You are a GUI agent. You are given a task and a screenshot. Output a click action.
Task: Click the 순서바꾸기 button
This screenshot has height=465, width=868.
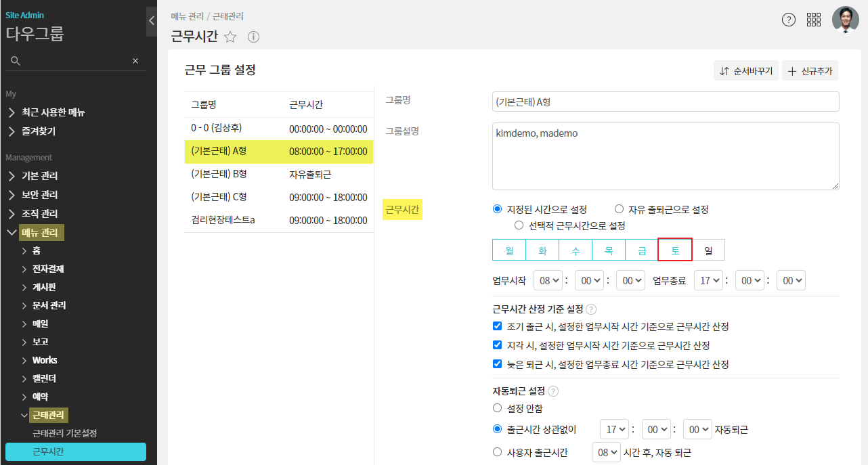745,70
